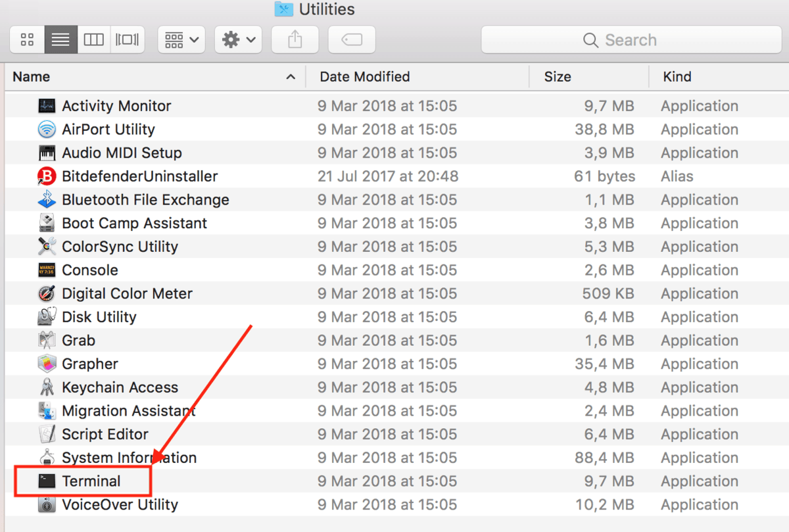Click the BitdefenderUninstaller red icon
The height and width of the screenshot is (532, 789).
point(47,176)
